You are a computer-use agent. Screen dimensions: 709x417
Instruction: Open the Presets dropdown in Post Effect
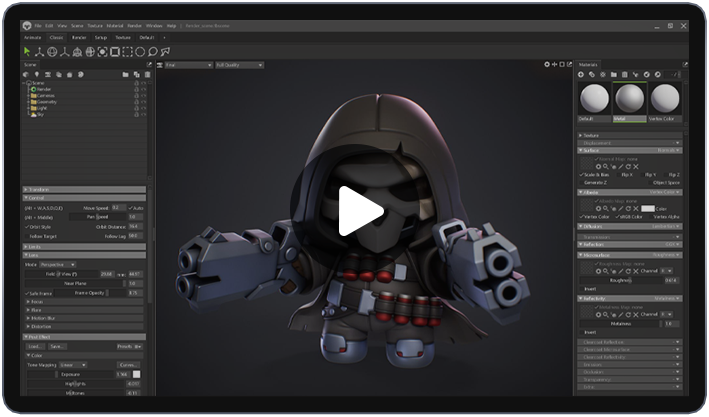[x=130, y=346]
